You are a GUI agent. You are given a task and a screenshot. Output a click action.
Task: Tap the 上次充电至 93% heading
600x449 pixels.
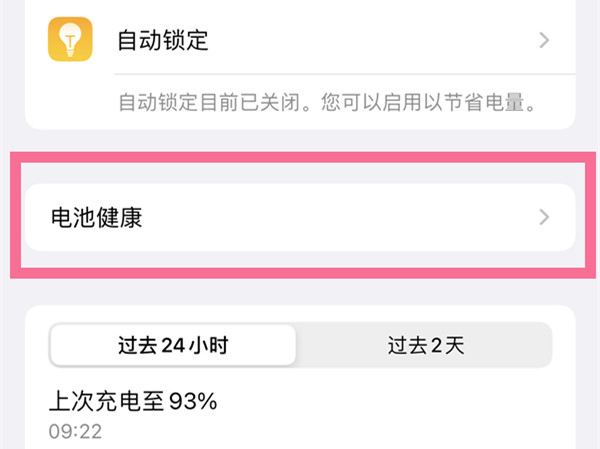click(133, 402)
